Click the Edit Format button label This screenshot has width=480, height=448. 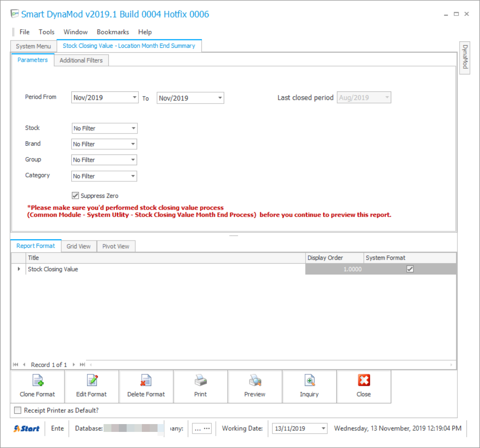[91, 394]
